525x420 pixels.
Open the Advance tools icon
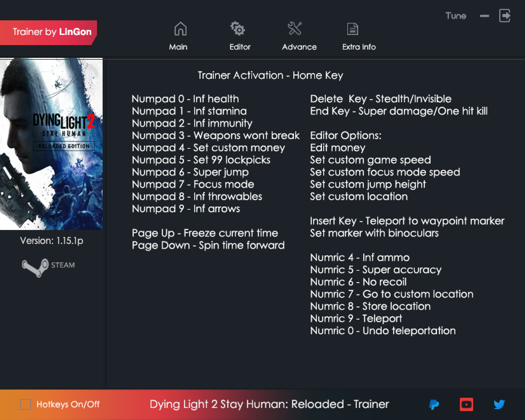pos(295,29)
